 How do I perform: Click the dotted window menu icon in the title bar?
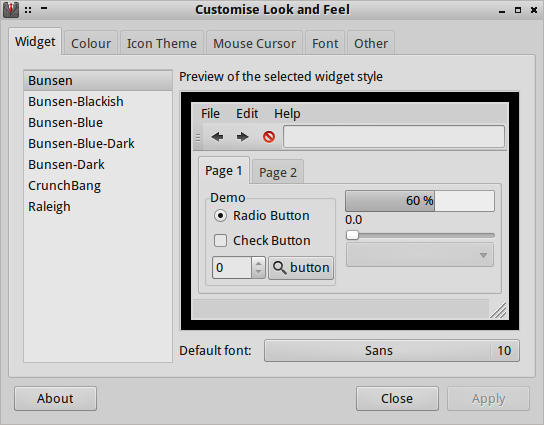pyautogui.click(x=28, y=10)
